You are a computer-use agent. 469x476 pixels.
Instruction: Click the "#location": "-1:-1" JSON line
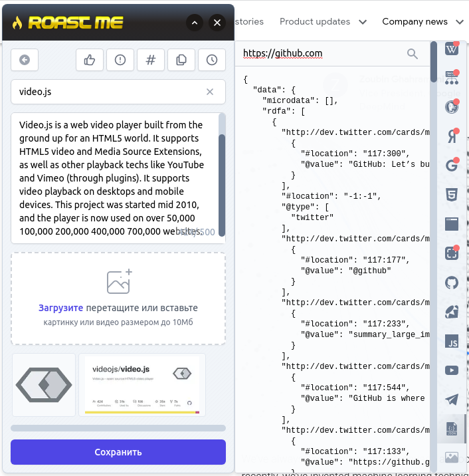point(331,196)
